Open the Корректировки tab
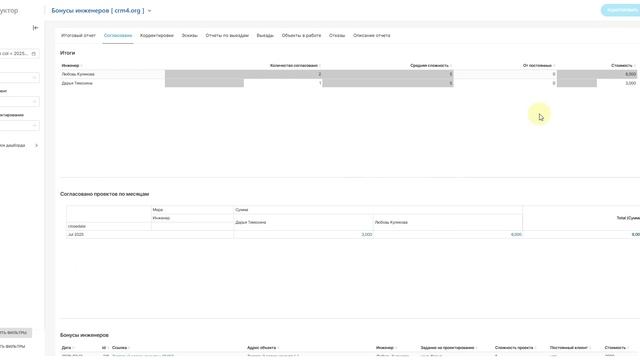This screenshot has width=640, height=360. [x=157, y=36]
